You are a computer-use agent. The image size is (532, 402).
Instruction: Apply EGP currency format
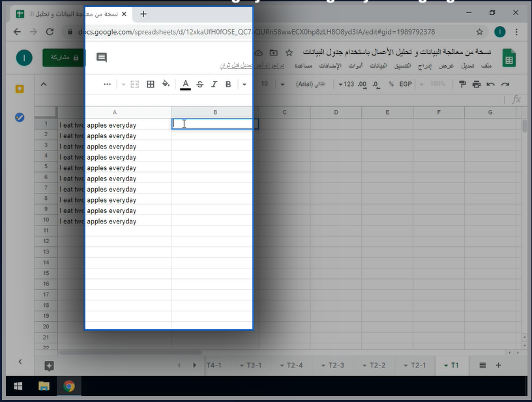(406, 84)
